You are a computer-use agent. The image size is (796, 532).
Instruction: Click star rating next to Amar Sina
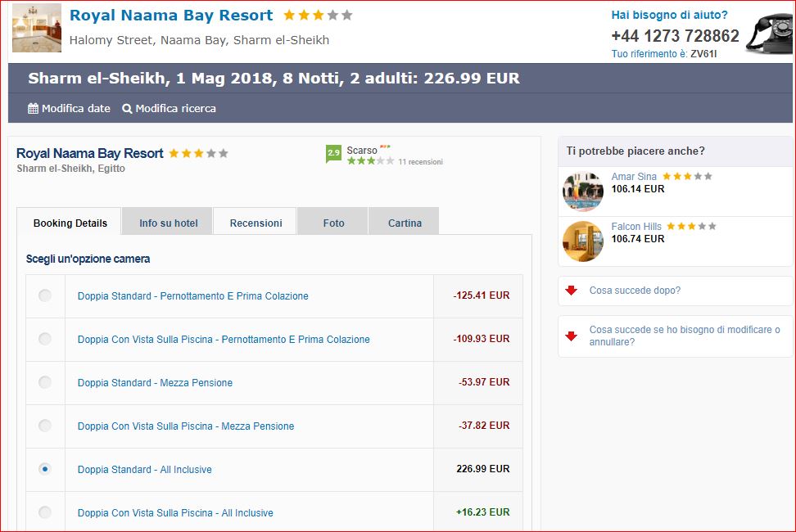point(687,177)
